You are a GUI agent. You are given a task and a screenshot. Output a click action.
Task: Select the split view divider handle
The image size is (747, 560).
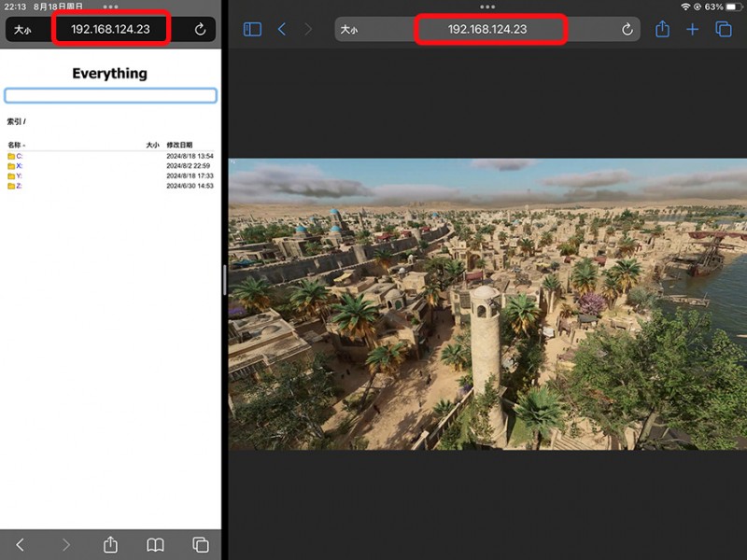click(224, 280)
